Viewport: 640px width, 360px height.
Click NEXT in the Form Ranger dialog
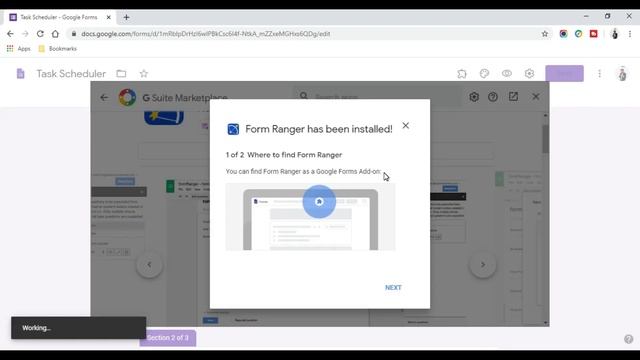pyautogui.click(x=393, y=287)
